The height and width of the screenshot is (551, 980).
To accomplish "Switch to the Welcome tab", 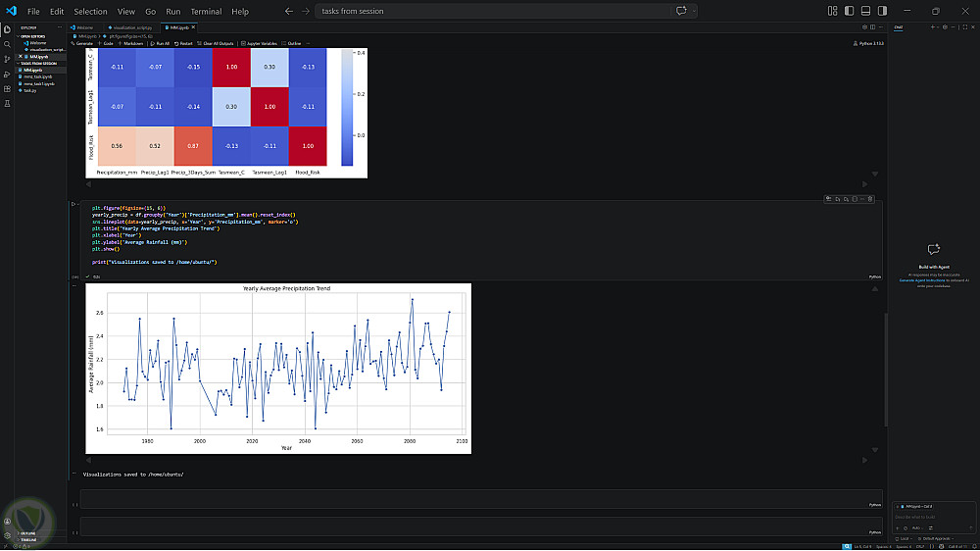I will 82,27.
